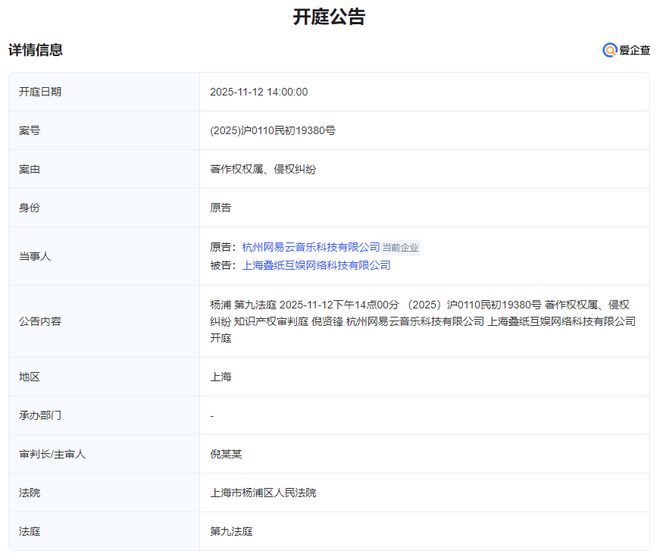Click the 案由 value 著作权权属、侵权纠纷
The width and height of the screenshot is (660, 560).
coord(263,170)
